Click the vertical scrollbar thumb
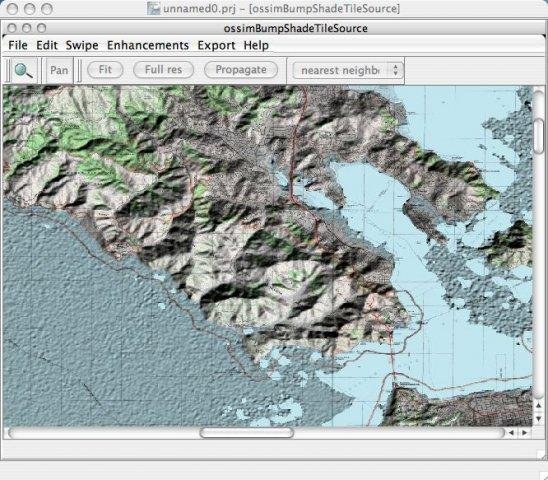This screenshot has width=548, height=480. pyautogui.click(x=539, y=136)
